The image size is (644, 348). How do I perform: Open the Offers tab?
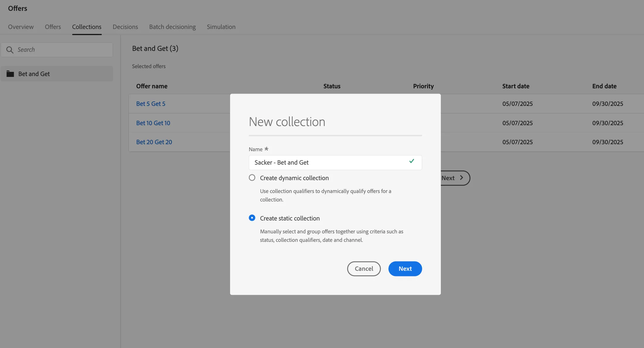point(53,27)
